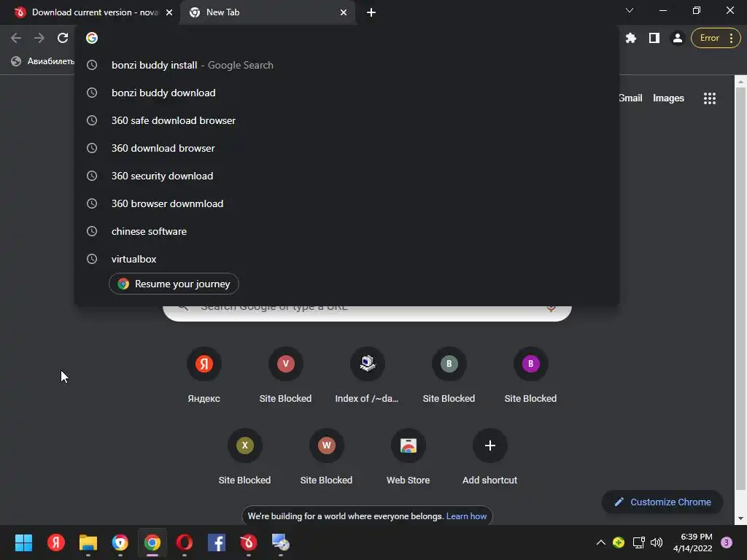Close the New Tab tab
Image resolution: width=747 pixels, height=560 pixels.
coord(344,12)
